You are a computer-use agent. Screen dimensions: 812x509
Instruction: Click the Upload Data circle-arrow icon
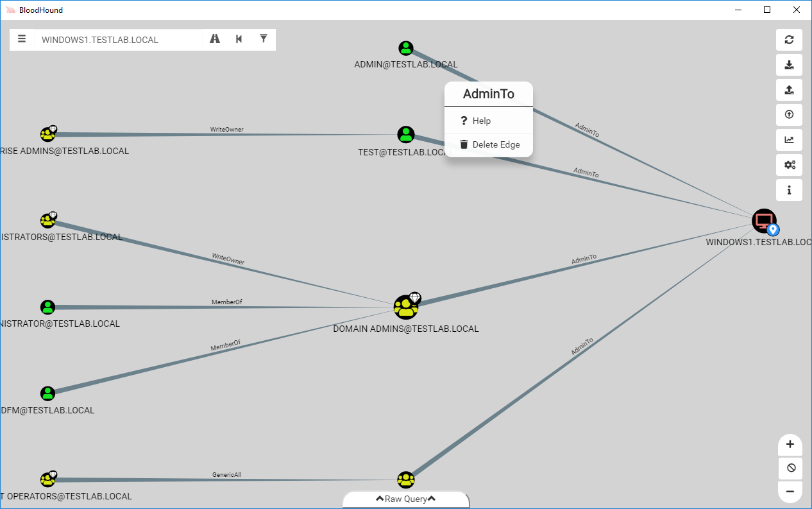click(789, 115)
